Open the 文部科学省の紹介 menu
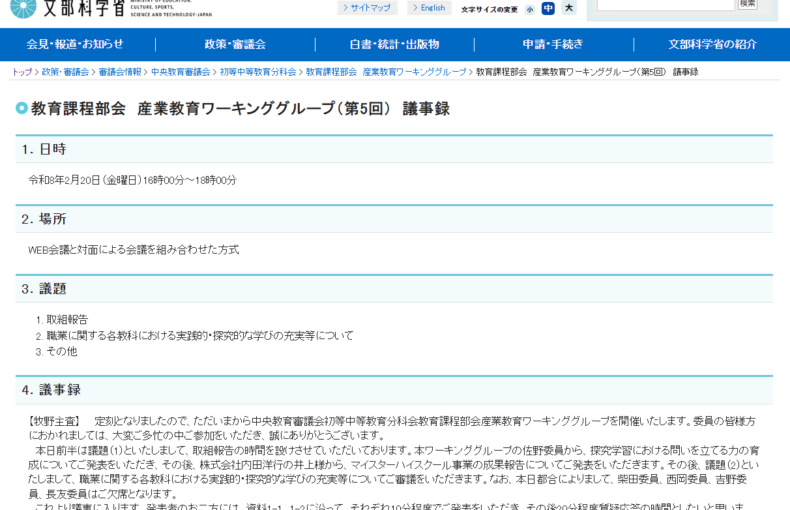The image size is (790, 510). pyautogui.click(x=712, y=44)
